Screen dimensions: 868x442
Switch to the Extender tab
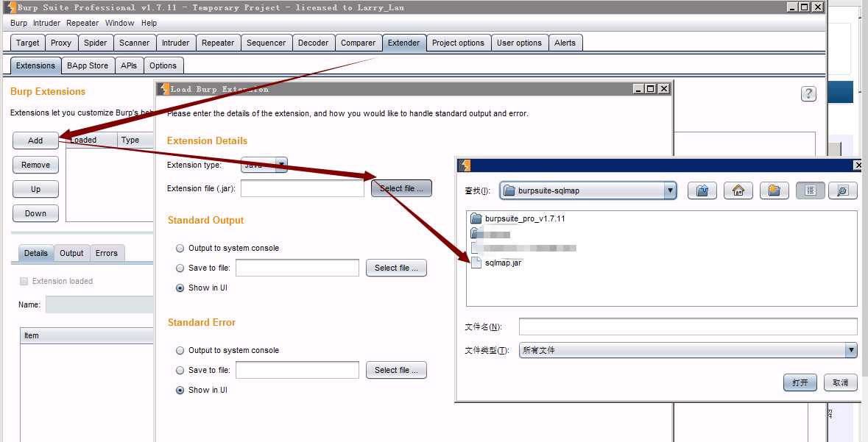(404, 43)
